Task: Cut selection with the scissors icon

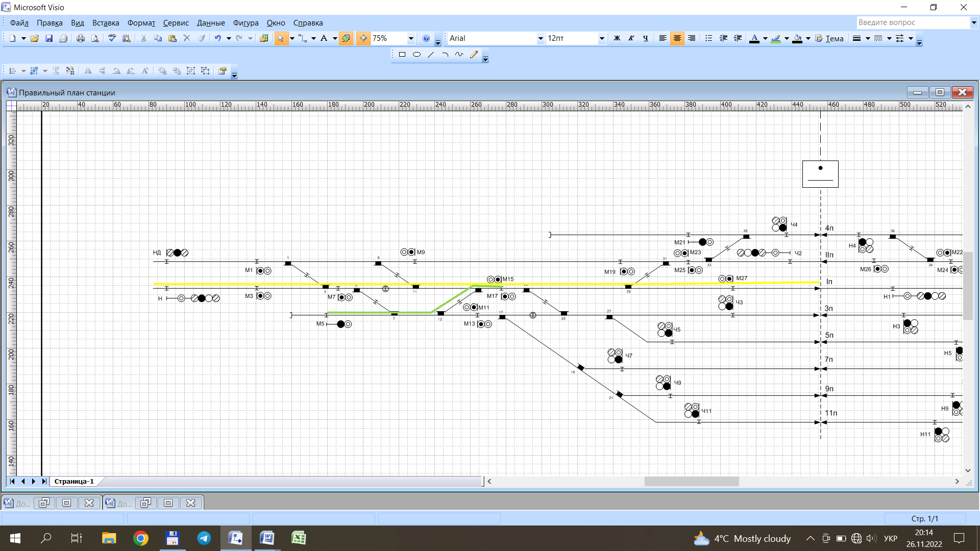Action: 144,38
